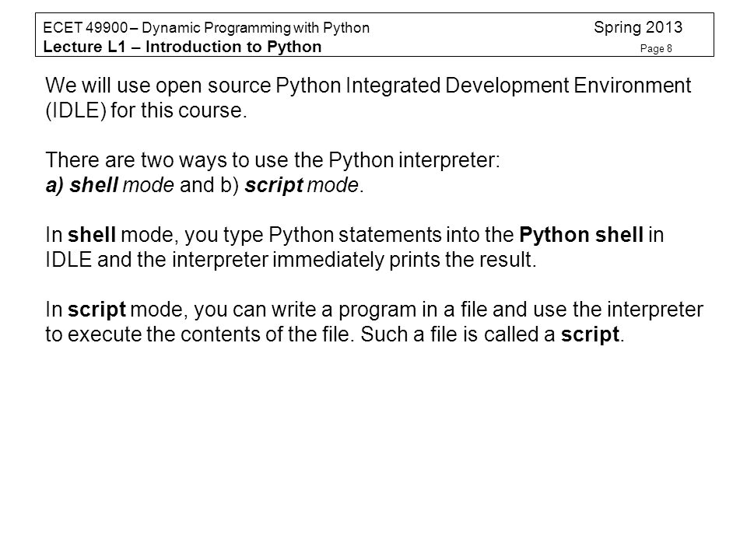
Task: Click the heading 'Lecture L1 – Introduction to Python'
Action: [182, 47]
